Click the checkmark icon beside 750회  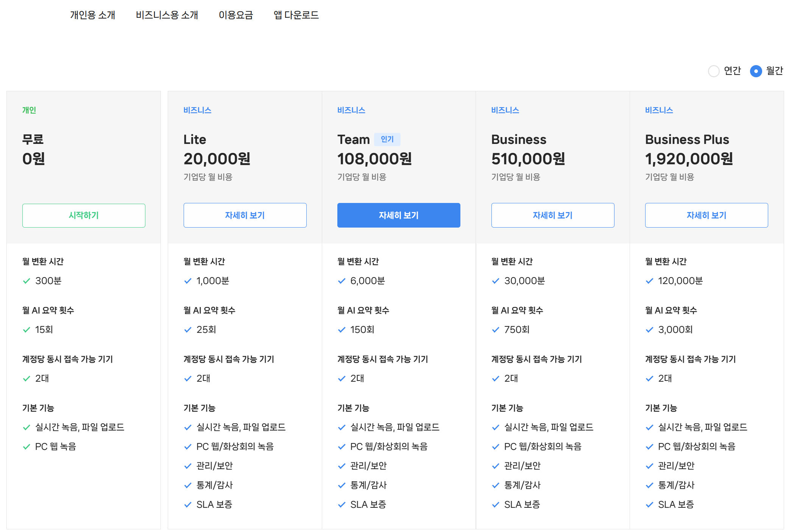pyautogui.click(x=496, y=330)
